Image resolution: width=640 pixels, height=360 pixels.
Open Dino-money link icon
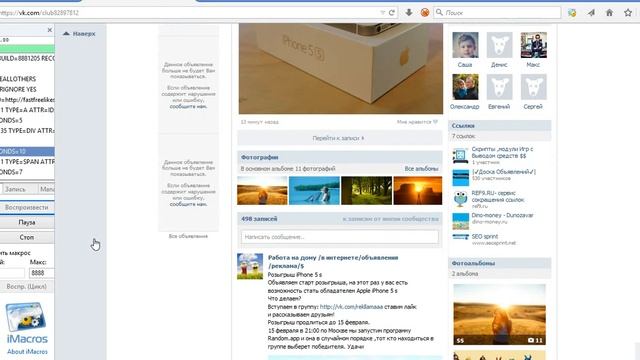(460, 221)
